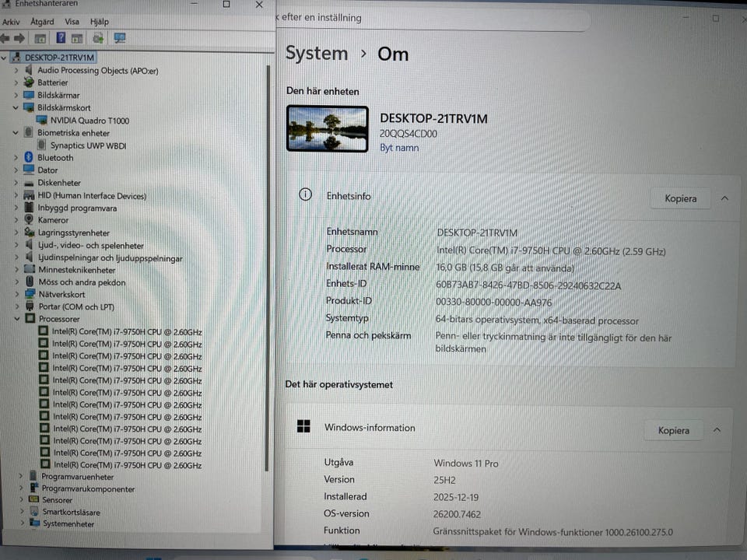Screen dimensions: 747x560
Task: Click the update driver toolbar icon
Action: pos(98,38)
